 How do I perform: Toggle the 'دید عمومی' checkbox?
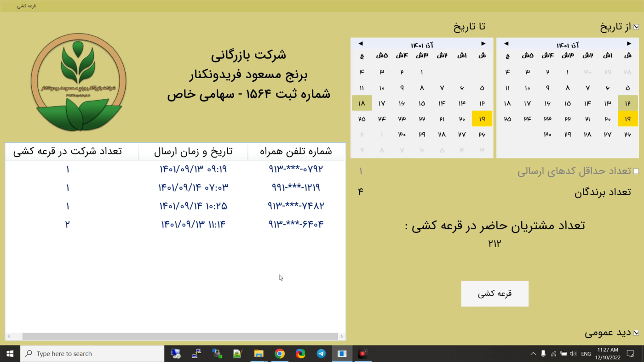(x=636, y=333)
